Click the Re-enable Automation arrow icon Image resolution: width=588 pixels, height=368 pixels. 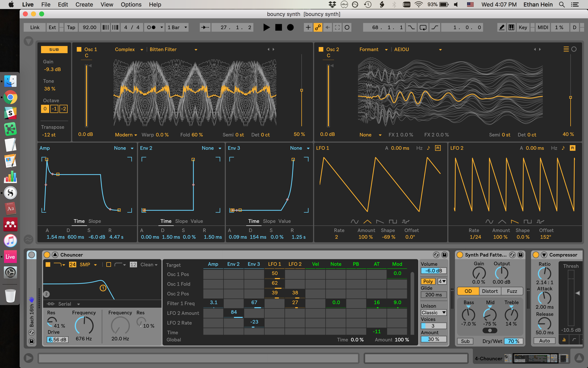(x=327, y=28)
